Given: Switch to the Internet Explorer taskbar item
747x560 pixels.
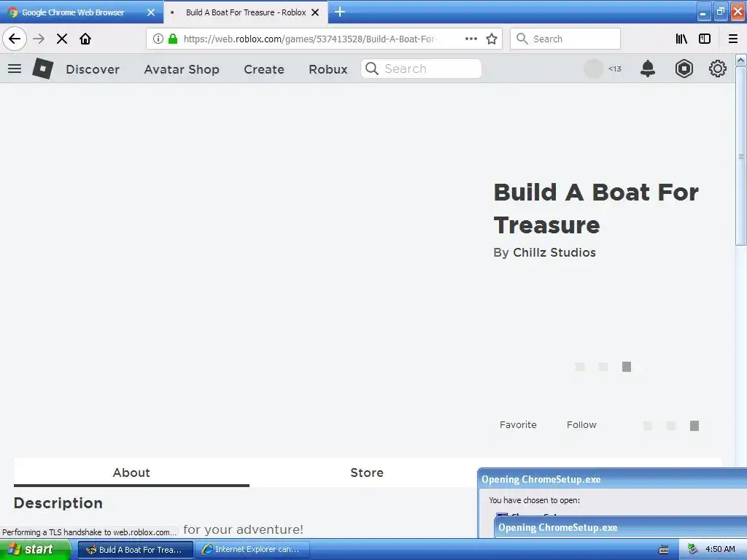Looking at the screenshot, I should coord(252,549).
